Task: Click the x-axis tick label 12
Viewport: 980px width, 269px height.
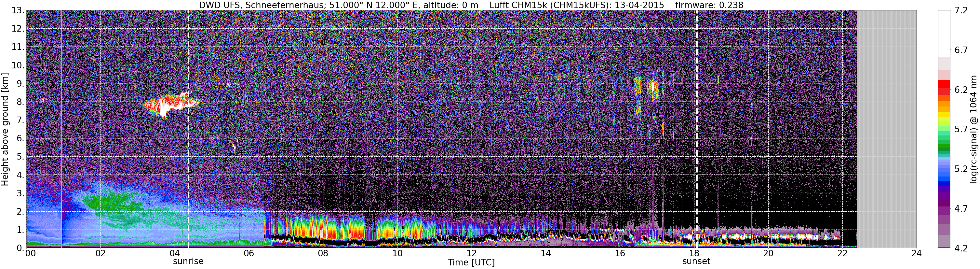Action: click(x=471, y=253)
